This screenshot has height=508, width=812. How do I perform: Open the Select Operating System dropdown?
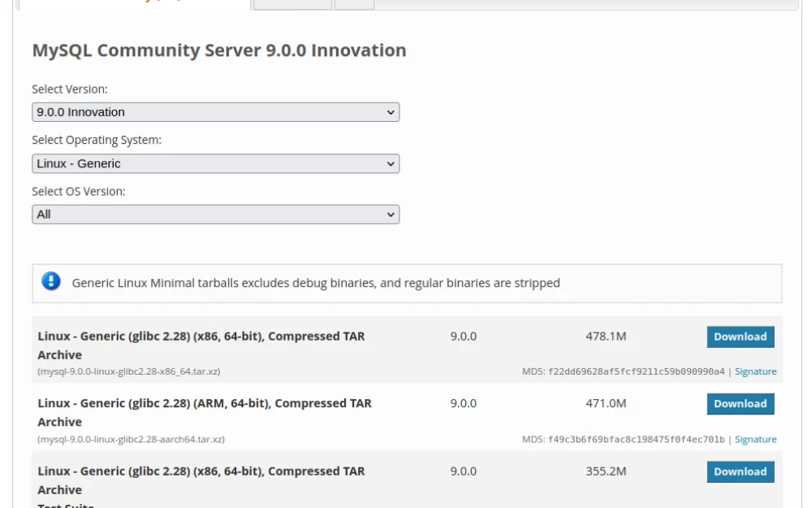(215, 163)
